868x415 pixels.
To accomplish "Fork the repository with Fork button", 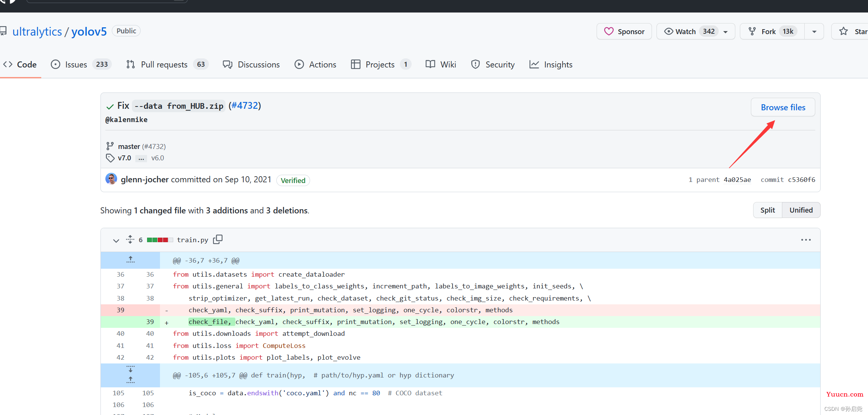I will [x=772, y=31].
